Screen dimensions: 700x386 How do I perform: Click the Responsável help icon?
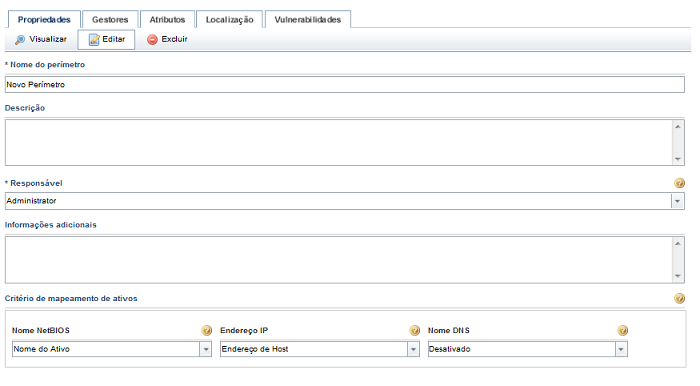679,183
